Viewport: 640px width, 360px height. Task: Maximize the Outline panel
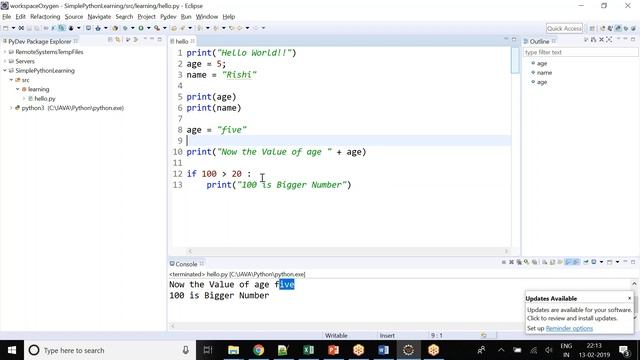[633, 39]
